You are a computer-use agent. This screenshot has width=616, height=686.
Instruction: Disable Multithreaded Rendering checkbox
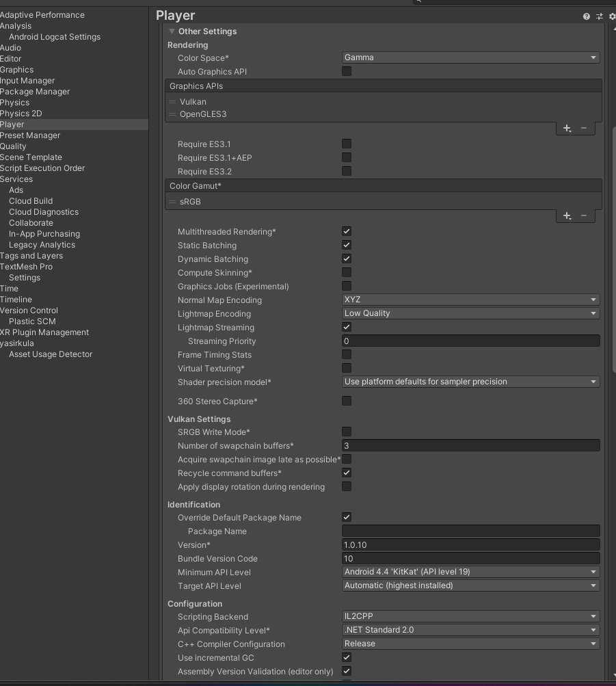coord(347,231)
